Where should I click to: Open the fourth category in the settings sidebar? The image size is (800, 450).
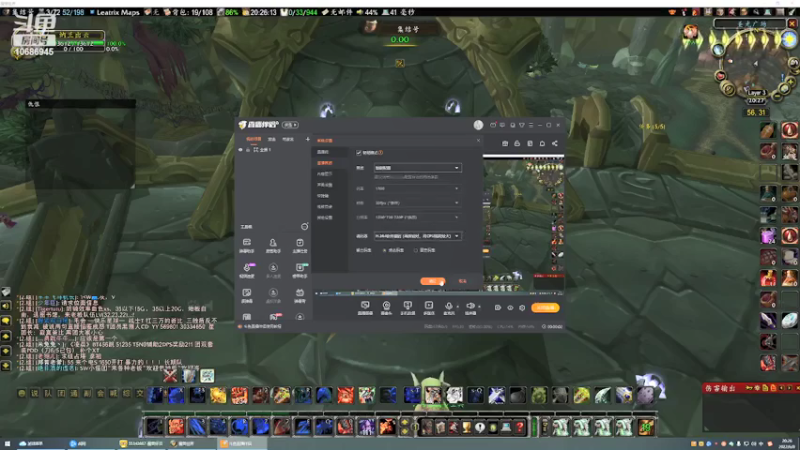pos(324,185)
